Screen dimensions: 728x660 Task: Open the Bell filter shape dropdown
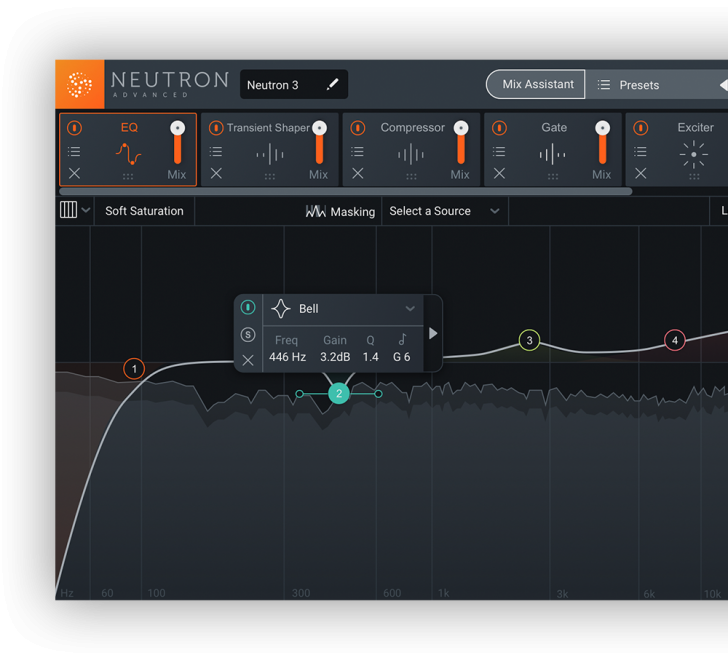click(343, 309)
